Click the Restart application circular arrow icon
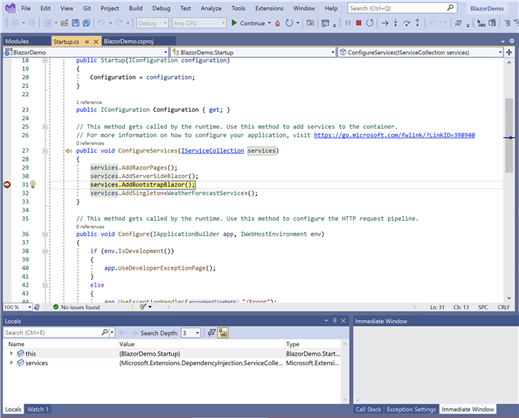The width and height of the screenshot is (519, 418). click(289, 23)
